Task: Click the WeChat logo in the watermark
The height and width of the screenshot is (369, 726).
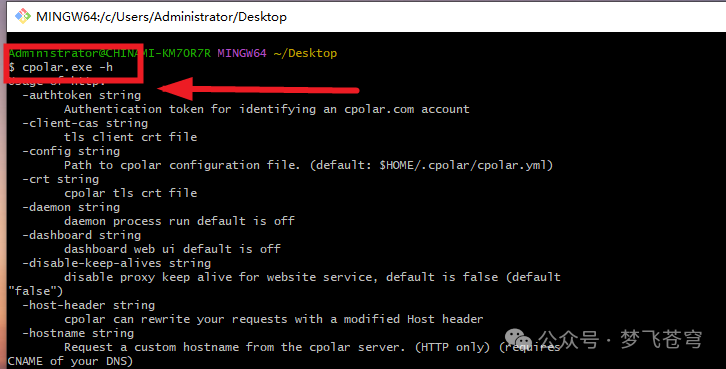Action: (x=518, y=339)
